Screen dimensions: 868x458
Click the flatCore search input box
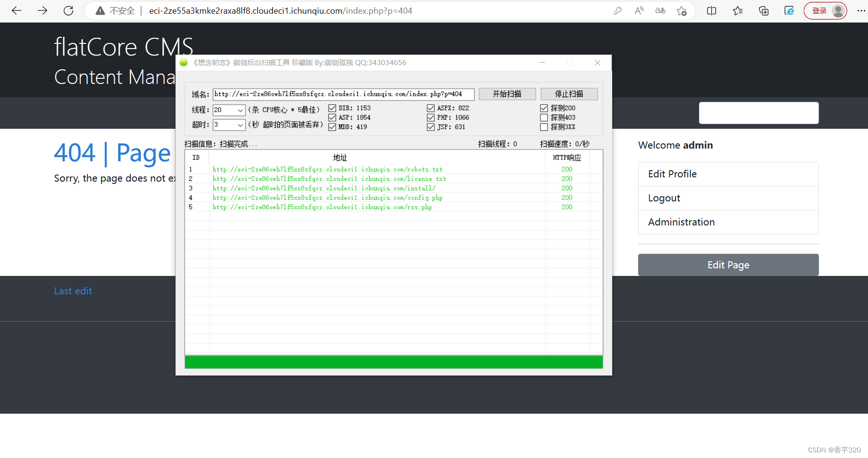[758, 113]
